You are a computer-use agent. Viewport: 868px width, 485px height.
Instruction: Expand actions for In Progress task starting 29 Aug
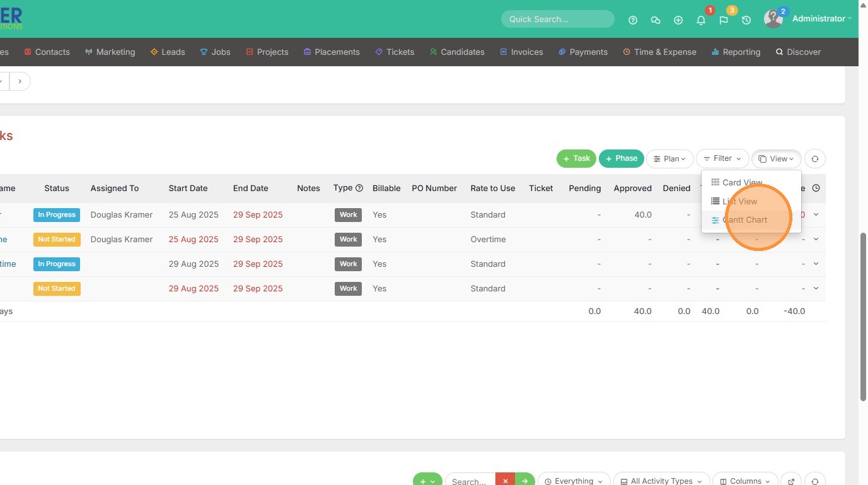point(816,264)
